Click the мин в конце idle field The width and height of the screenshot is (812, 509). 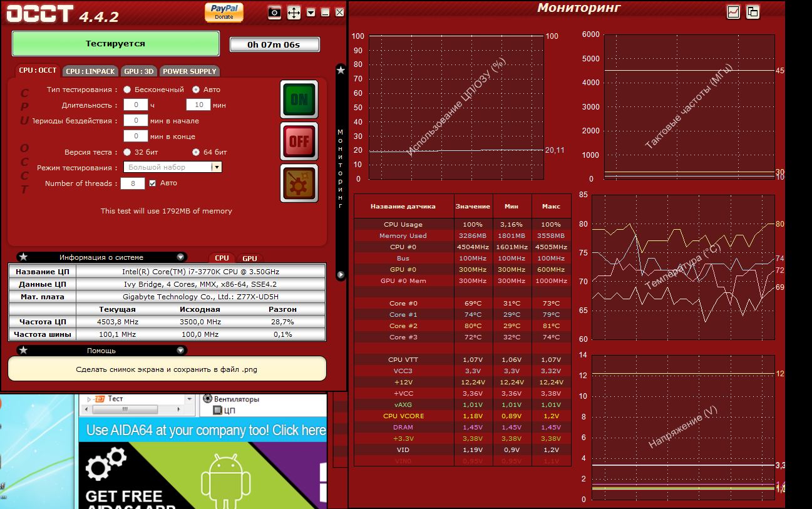pos(135,136)
